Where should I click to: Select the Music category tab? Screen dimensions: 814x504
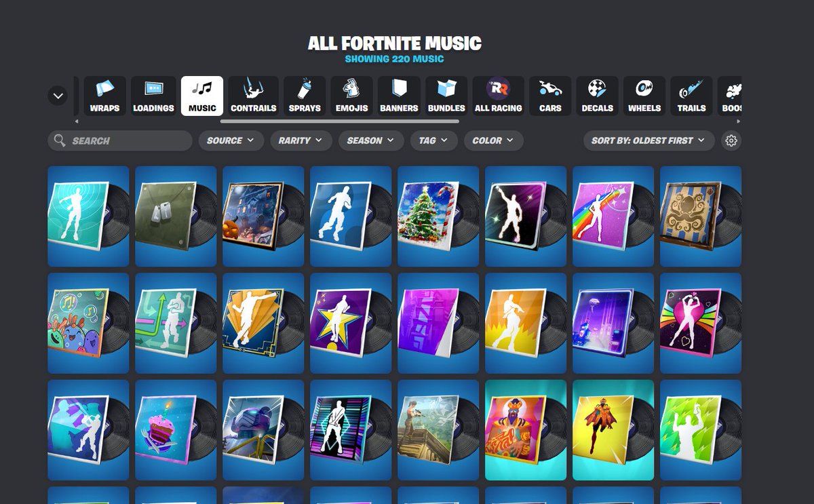click(x=202, y=96)
